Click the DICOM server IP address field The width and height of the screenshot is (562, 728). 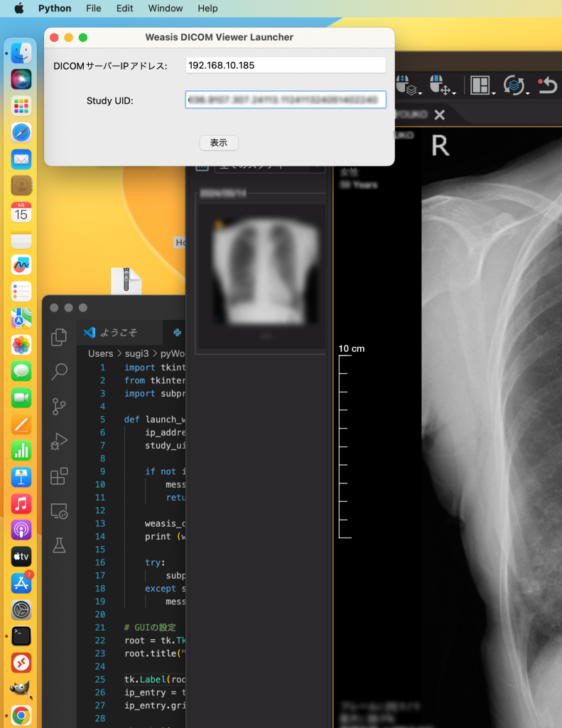click(286, 65)
